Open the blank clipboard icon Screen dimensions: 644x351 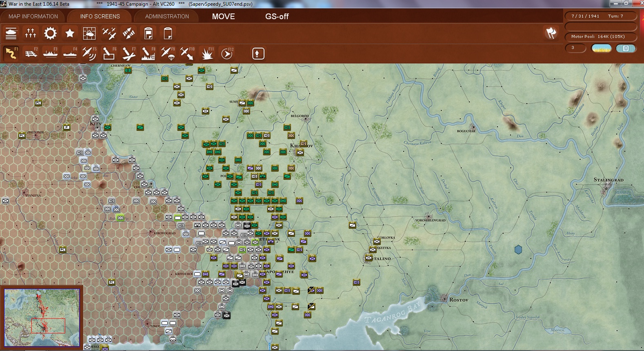tap(168, 33)
